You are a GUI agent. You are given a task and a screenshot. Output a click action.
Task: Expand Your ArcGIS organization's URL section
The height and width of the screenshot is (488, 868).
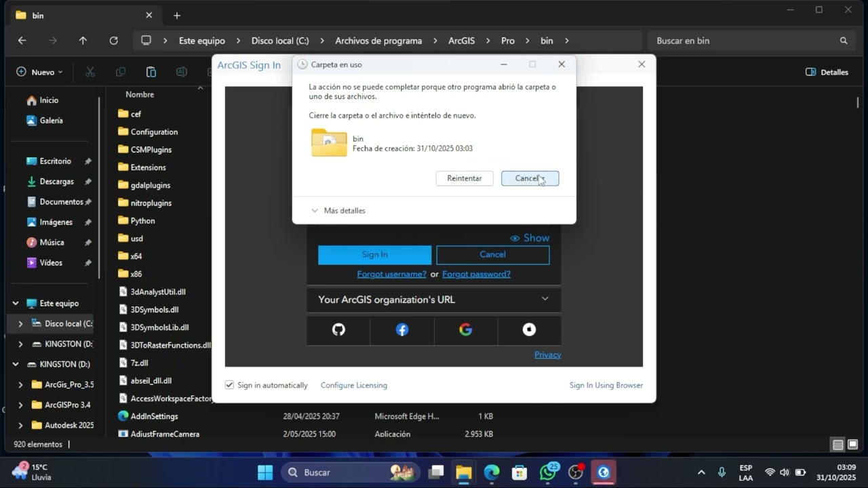pos(434,300)
